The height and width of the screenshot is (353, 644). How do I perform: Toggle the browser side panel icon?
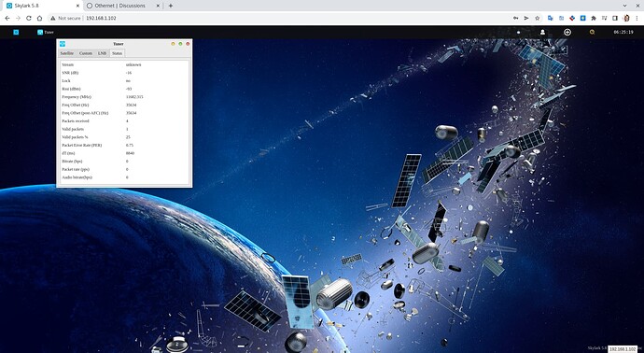pos(615,18)
